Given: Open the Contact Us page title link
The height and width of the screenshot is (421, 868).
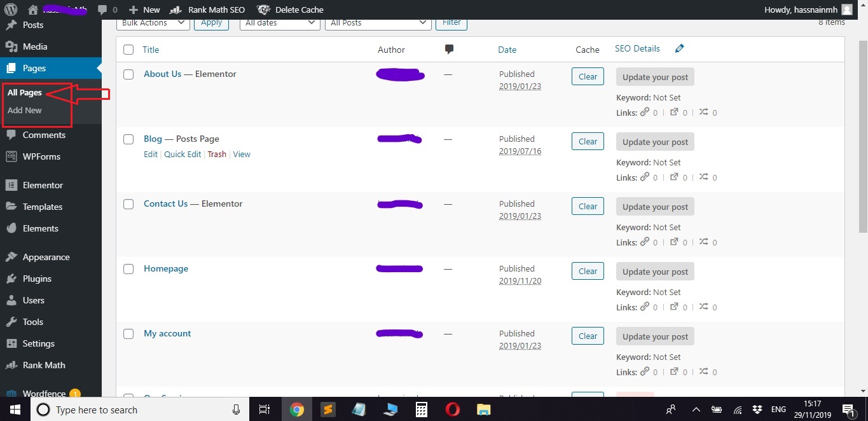Looking at the screenshot, I should [165, 204].
